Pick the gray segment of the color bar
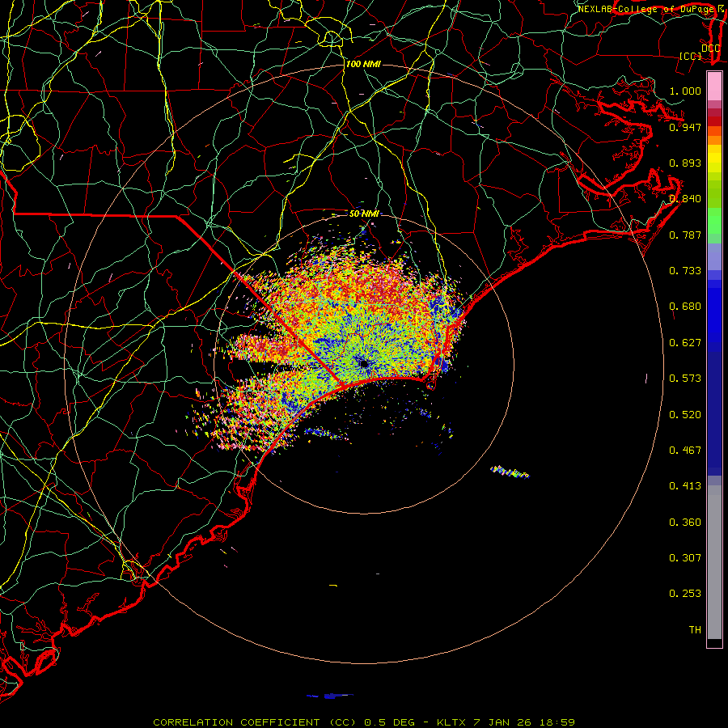 tap(714, 562)
